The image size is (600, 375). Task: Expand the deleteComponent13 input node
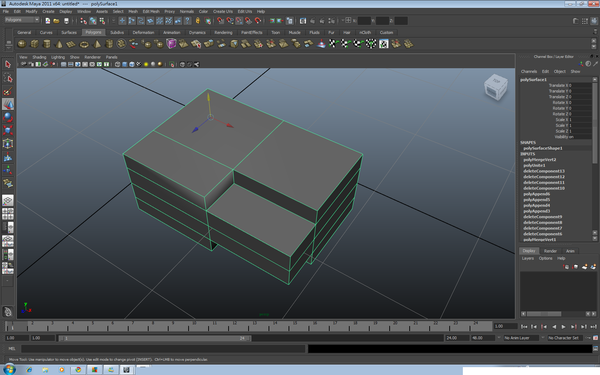(x=544, y=171)
